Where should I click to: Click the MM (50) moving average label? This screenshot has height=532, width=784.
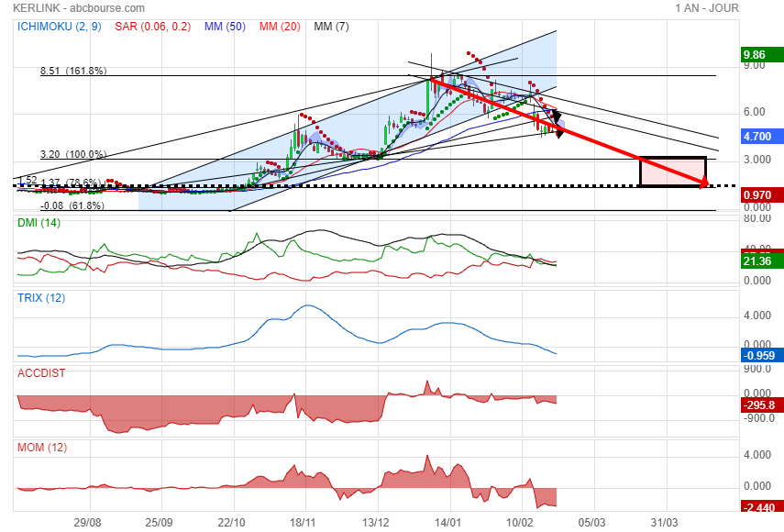pos(225,27)
